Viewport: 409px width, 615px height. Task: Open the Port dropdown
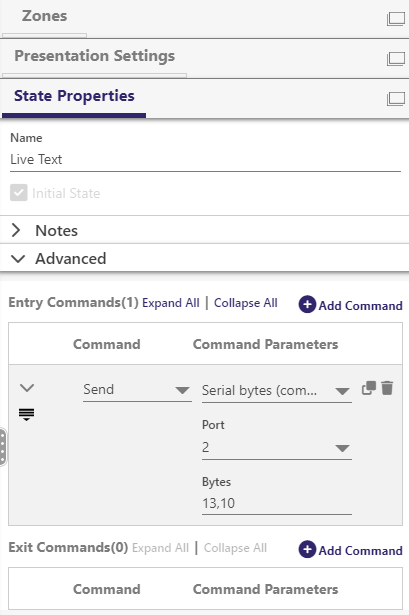pos(276,448)
